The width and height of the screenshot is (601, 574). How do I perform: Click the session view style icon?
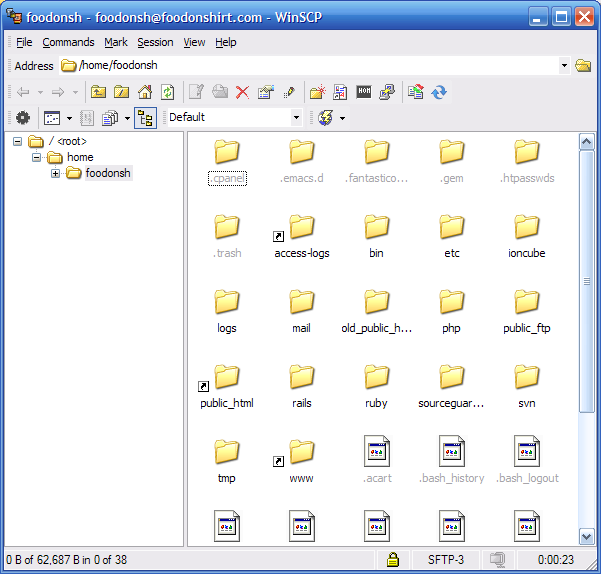[x=52, y=118]
